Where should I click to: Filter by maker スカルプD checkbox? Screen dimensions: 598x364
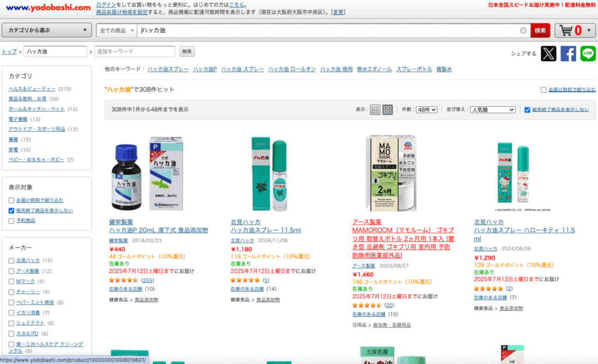[12, 334]
